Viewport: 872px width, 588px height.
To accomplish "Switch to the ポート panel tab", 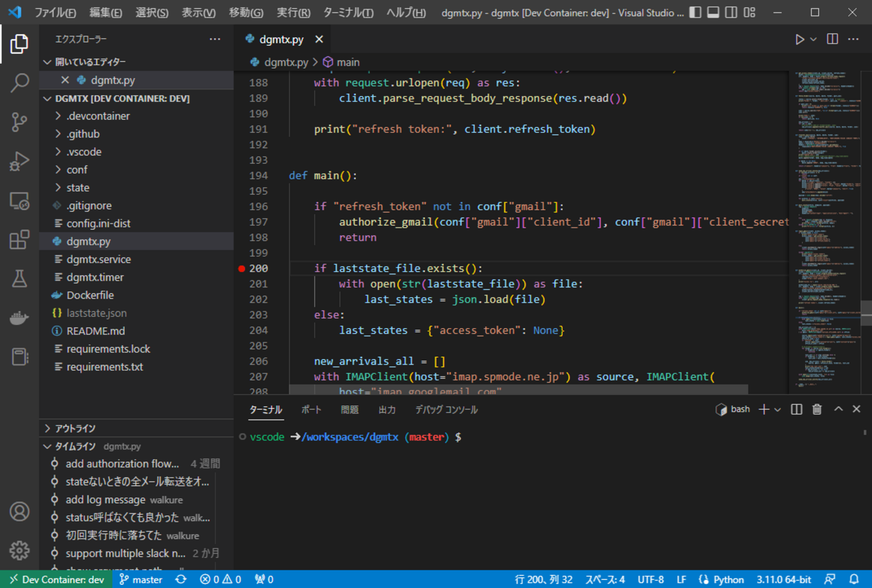I will tap(311, 409).
